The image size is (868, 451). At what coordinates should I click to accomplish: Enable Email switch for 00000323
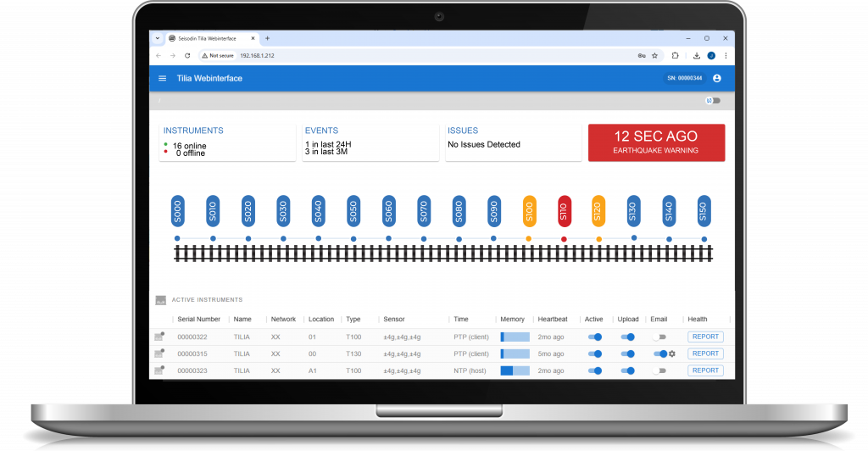[659, 370]
